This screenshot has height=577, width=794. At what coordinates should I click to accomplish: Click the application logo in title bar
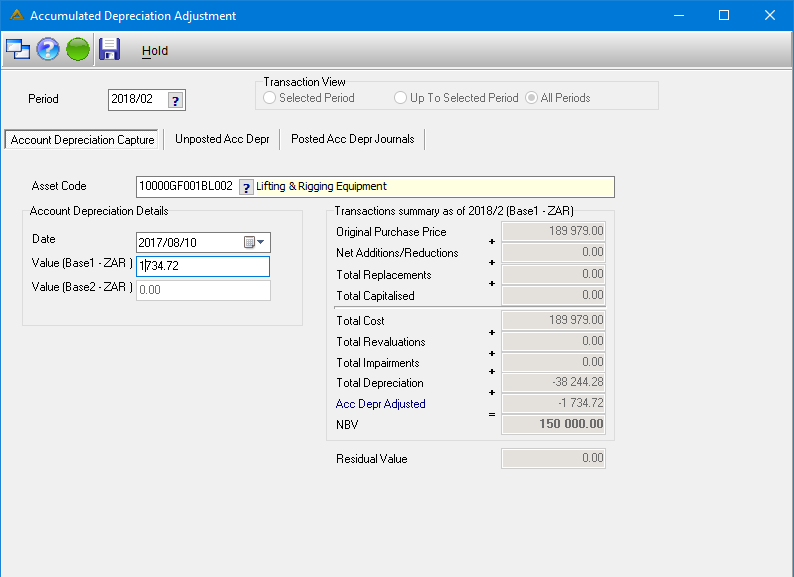click(17, 15)
